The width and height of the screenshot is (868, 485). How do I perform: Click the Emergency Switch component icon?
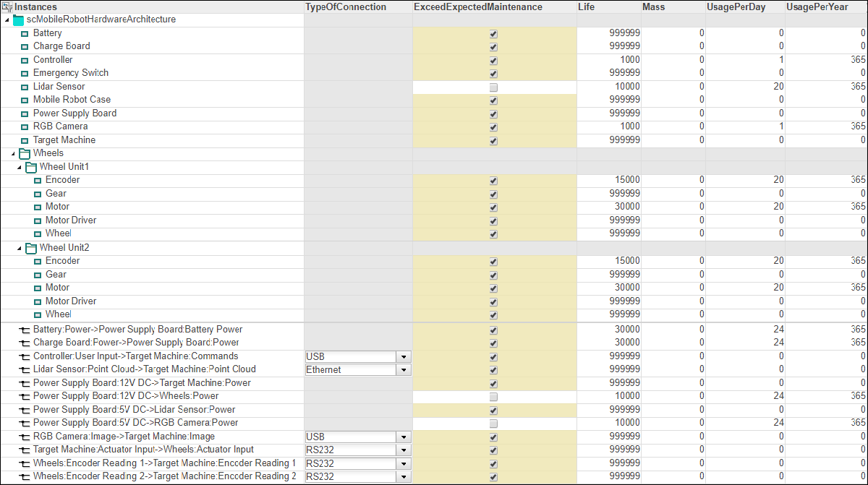coord(25,74)
